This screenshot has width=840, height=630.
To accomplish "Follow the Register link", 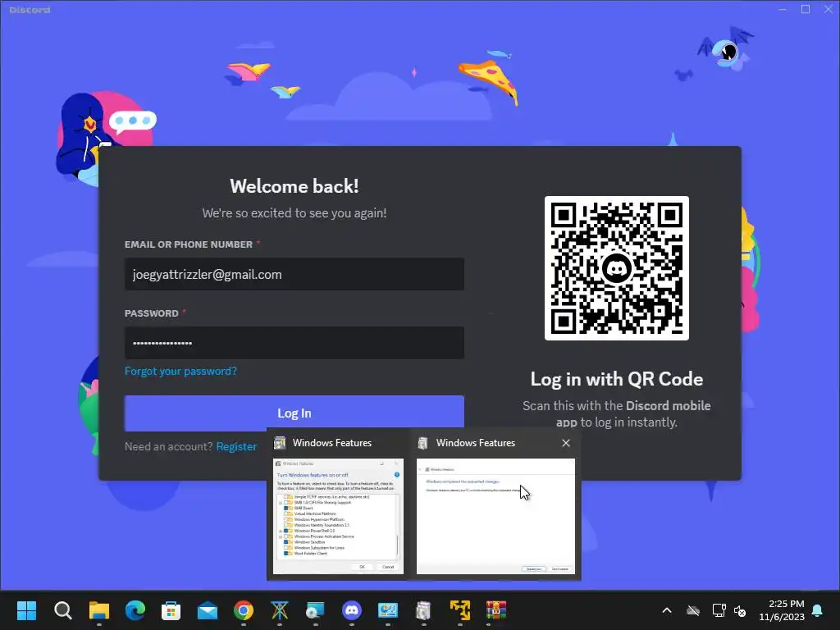I will (x=237, y=446).
